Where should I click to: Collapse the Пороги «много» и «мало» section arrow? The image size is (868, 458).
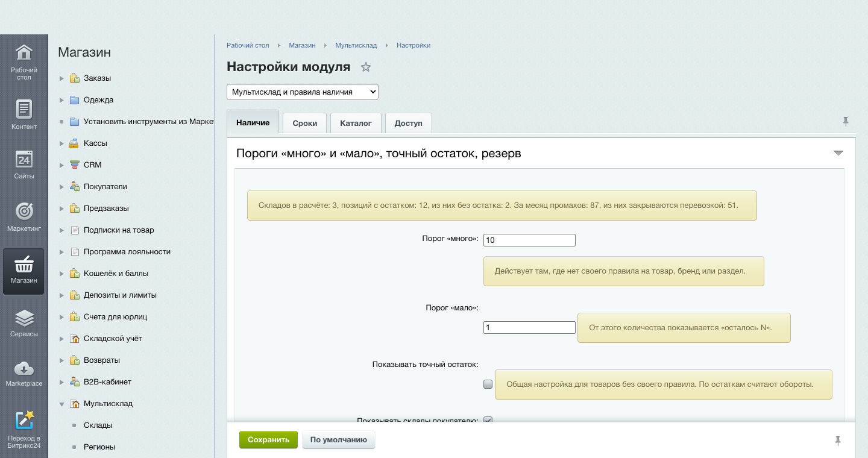point(838,153)
